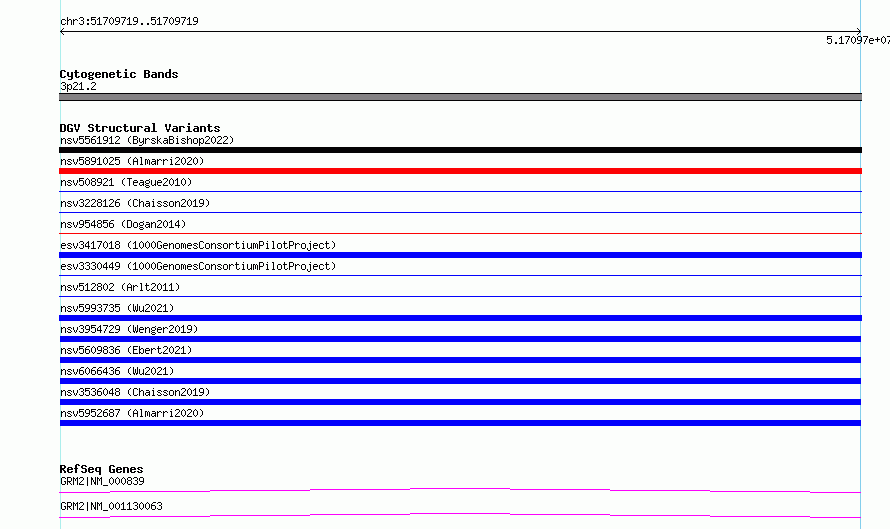The image size is (890, 529).
Task: Select the RefSeq Genes track title
Action: 102,469
